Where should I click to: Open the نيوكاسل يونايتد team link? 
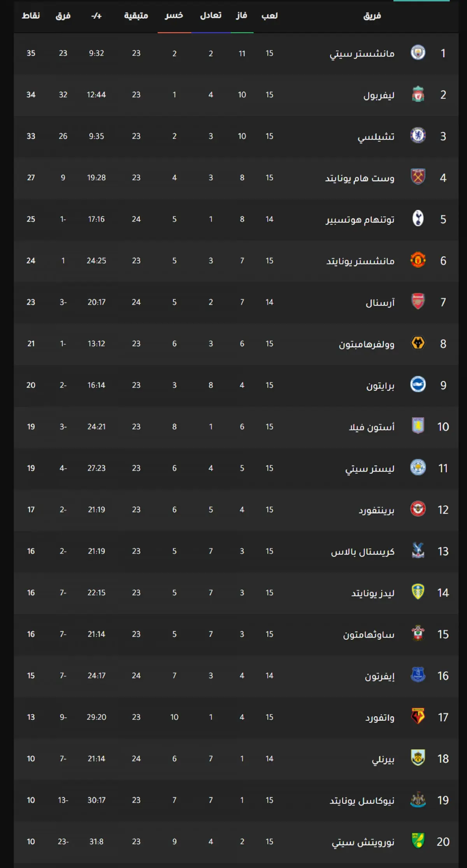coord(362,801)
